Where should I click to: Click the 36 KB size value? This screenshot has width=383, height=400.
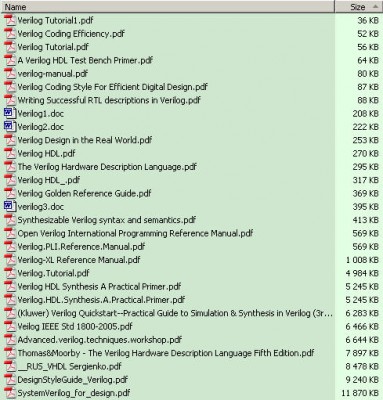368,20
